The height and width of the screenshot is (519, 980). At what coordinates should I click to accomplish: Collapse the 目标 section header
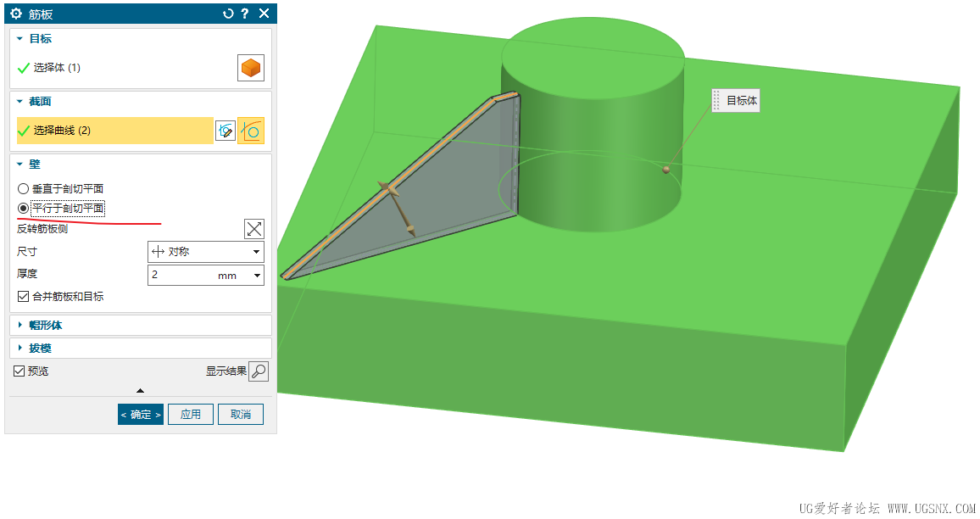(x=40, y=39)
